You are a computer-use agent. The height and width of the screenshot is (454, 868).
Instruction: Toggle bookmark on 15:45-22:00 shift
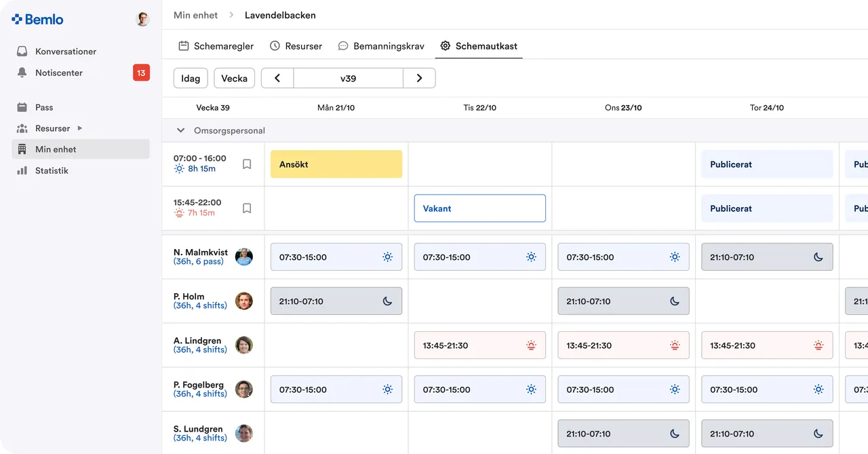pyautogui.click(x=247, y=208)
